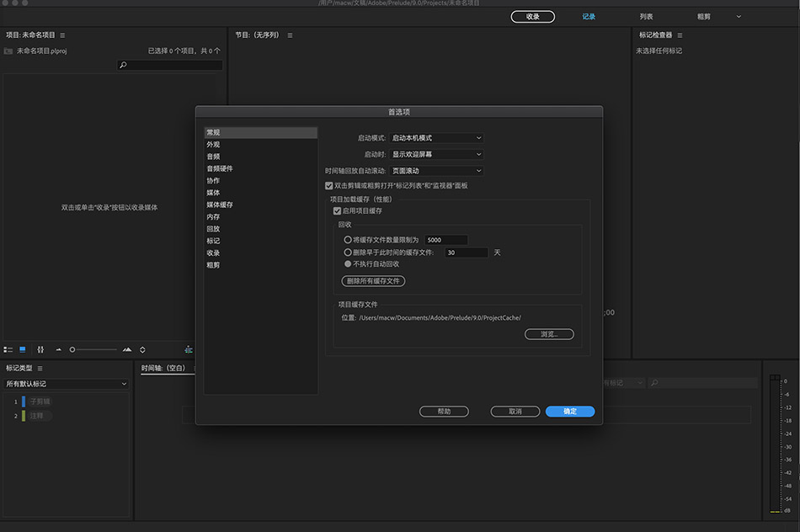
Task: Click the large mountains zoom-in icon
Action: [127, 350]
